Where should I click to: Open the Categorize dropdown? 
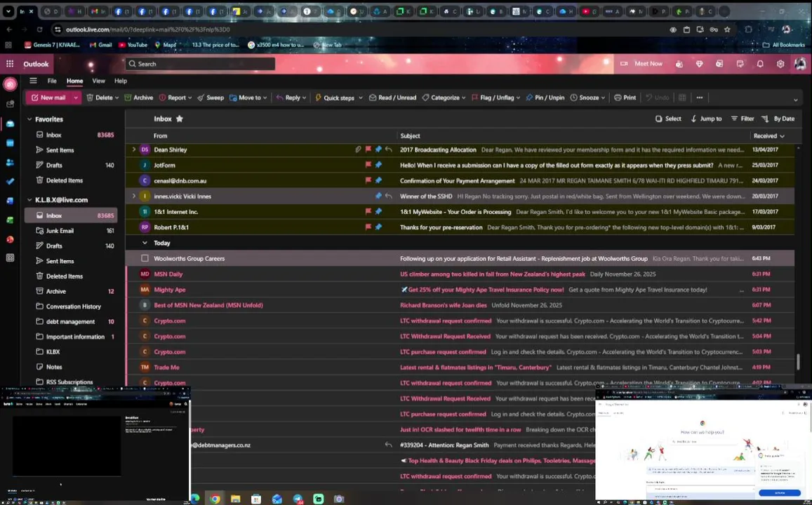coord(444,97)
